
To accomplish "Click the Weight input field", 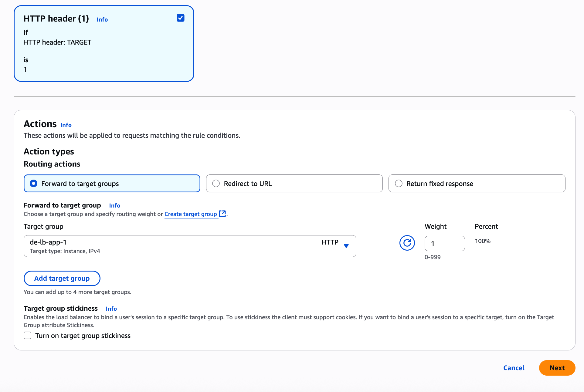I will tap(444, 243).
